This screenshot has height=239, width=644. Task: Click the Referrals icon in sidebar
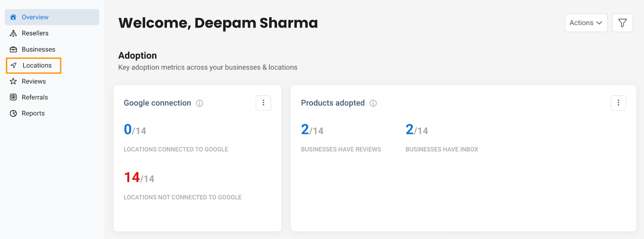13,97
